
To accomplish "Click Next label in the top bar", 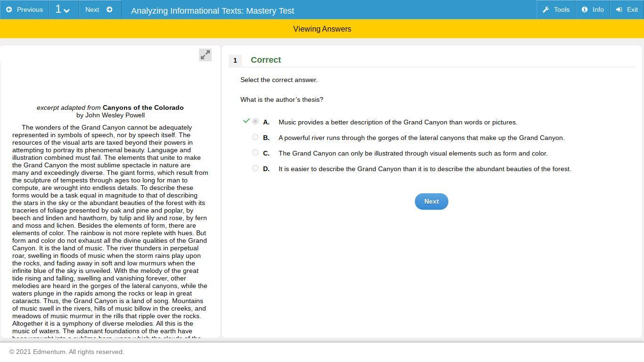I will tap(92, 9).
